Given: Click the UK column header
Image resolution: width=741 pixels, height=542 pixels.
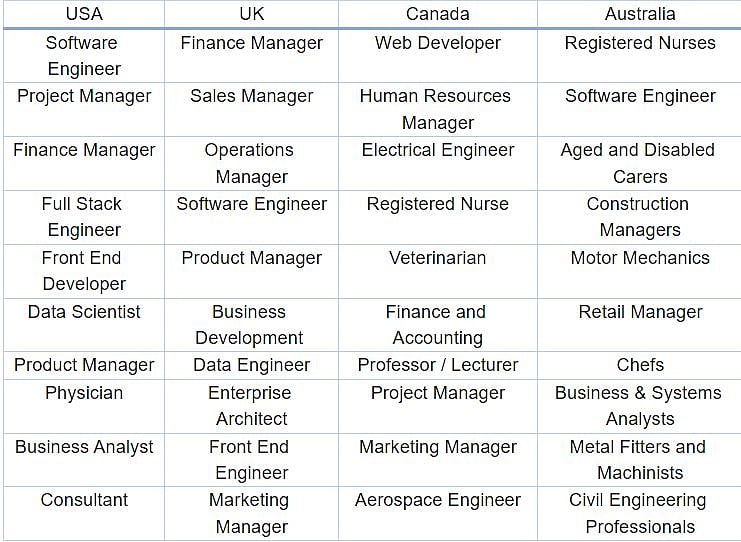Looking at the screenshot, I should [251, 14].
